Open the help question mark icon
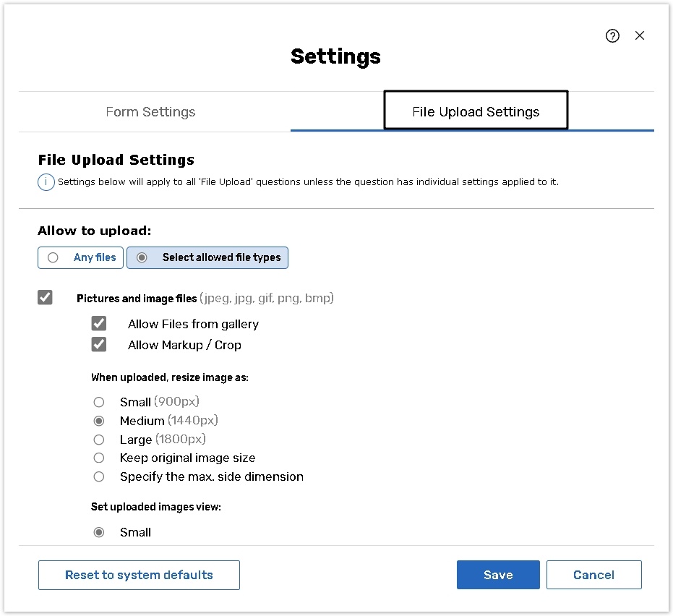The image size is (673, 616). [612, 36]
